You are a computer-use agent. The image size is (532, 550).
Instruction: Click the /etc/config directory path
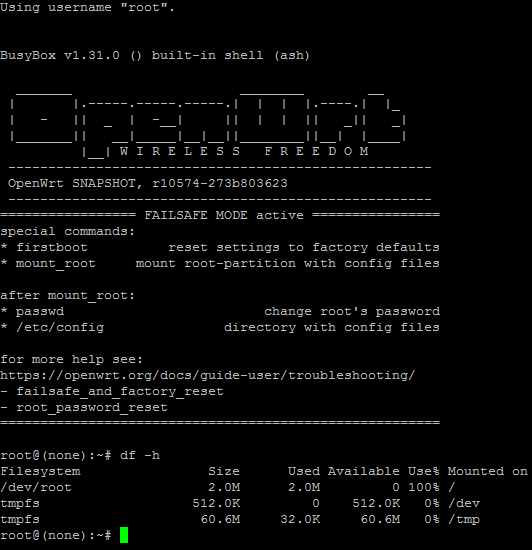pyautogui.click(x=60, y=328)
